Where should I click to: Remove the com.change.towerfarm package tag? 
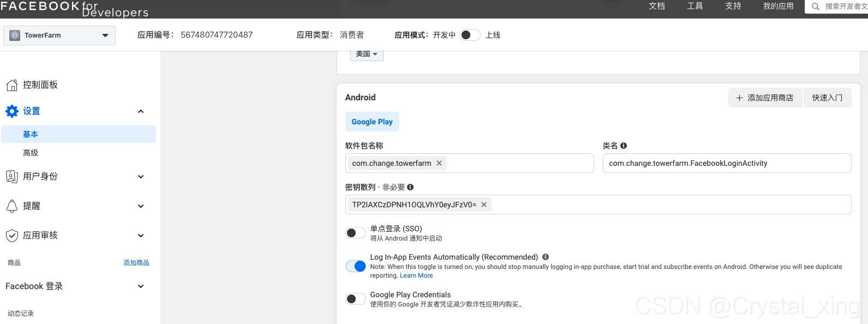pyautogui.click(x=439, y=163)
